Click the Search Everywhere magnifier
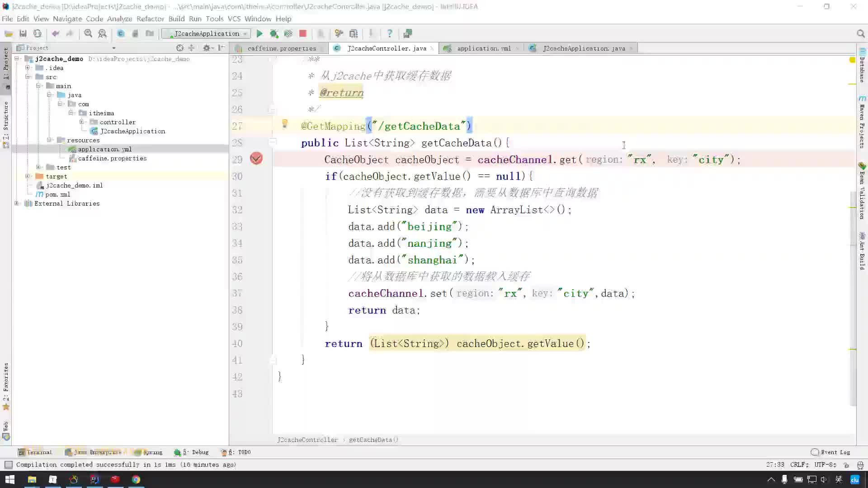The image size is (868, 488). 861,33
